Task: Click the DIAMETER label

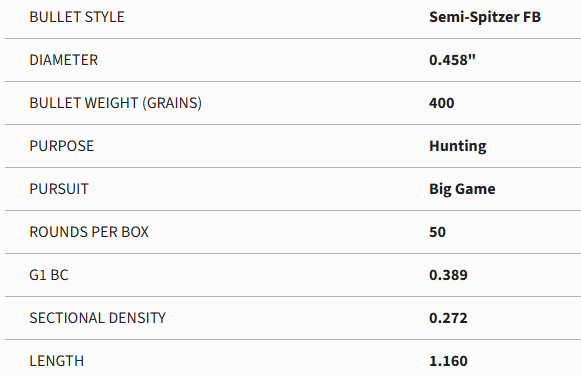Action: coord(63,60)
